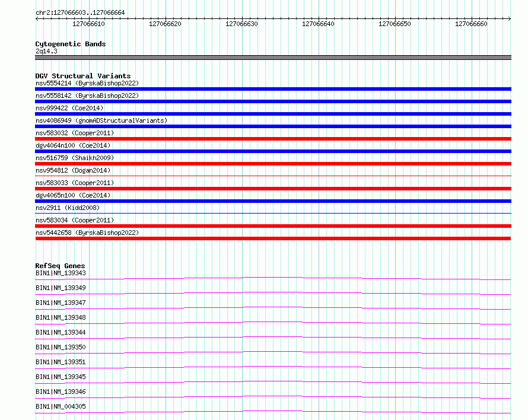
Task: Click the red bar under nsv5442658
Action: click(x=273, y=238)
